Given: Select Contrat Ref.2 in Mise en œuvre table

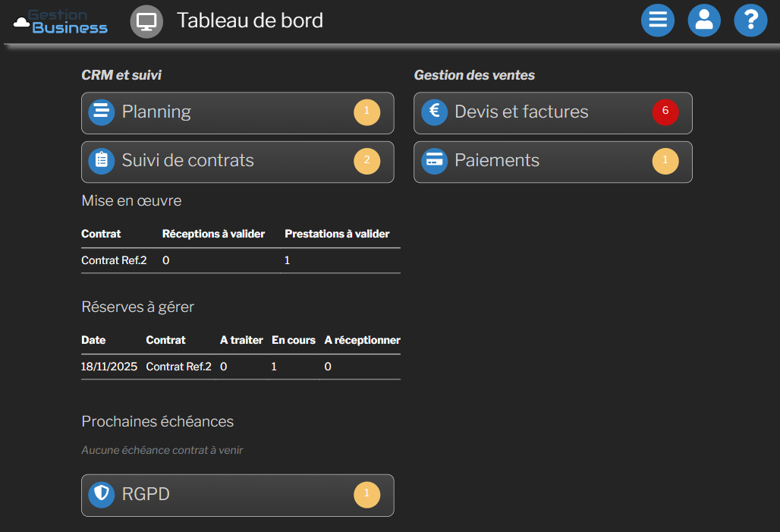Looking at the screenshot, I should point(114,260).
